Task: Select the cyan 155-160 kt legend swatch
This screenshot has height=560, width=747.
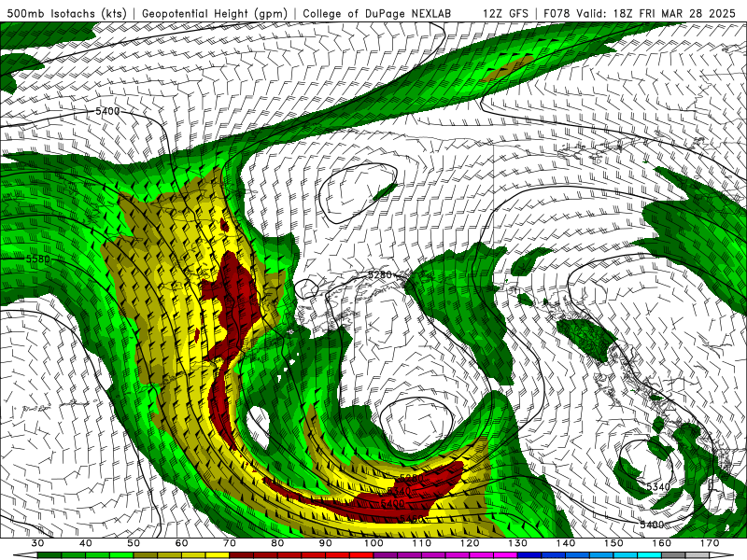Action: (650, 555)
